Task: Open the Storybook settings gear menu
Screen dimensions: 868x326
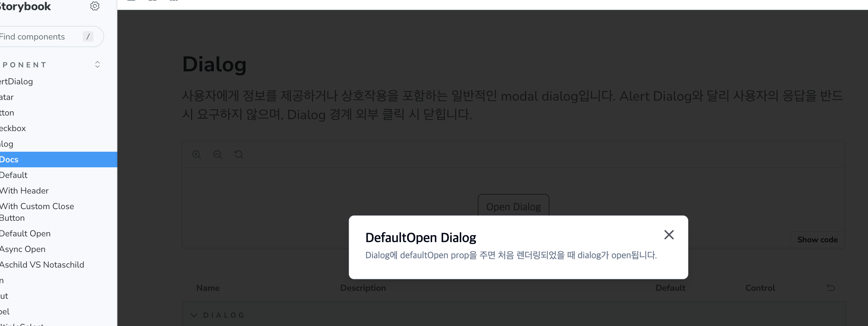Action: point(95,6)
